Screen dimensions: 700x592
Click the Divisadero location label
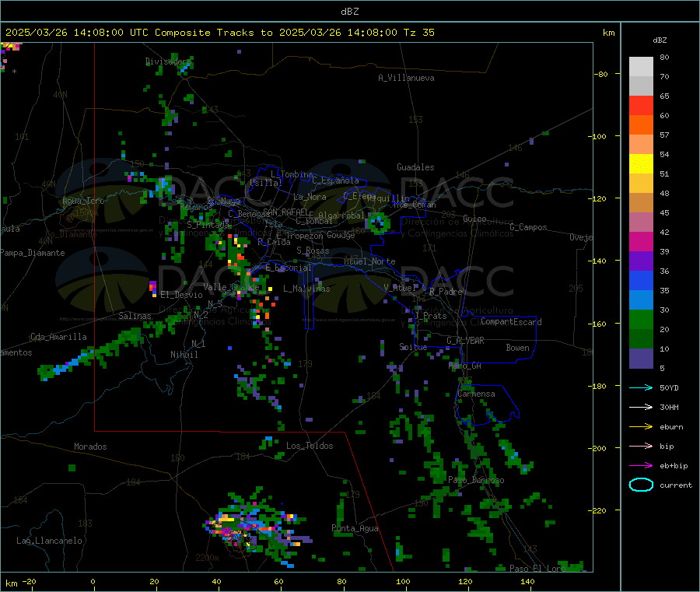click(168, 61)
